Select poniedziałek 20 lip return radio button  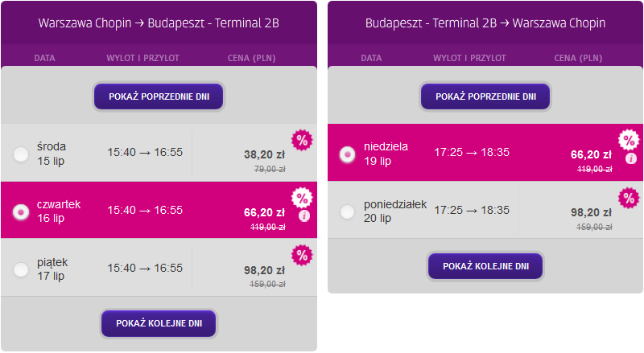(x=348, y=211)
